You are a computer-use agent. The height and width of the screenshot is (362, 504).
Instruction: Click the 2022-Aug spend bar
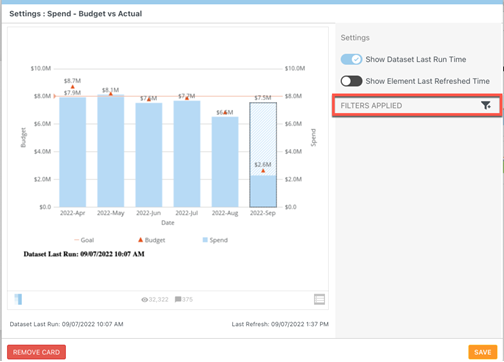coord(225,162)
